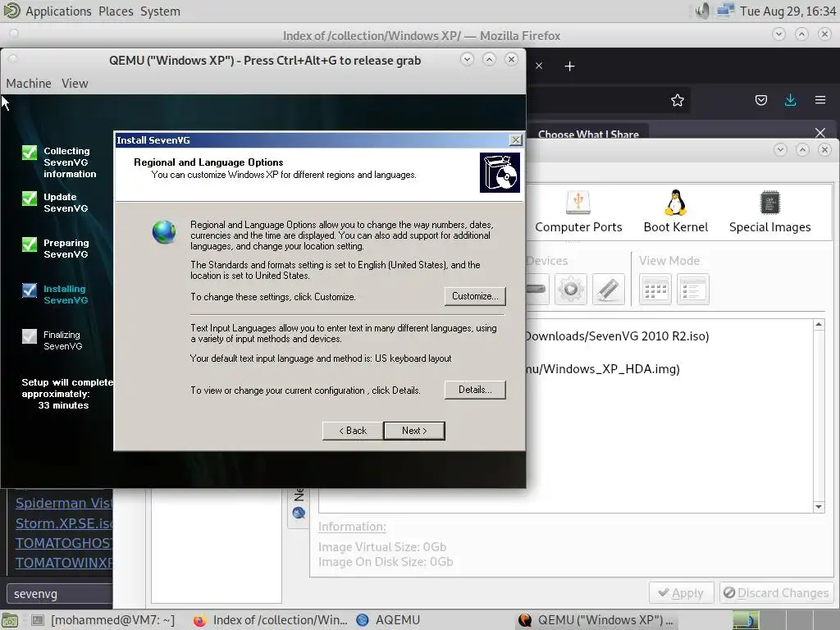
Task: Click Discard Changes in AQEMU
Action: click(776, 593)
